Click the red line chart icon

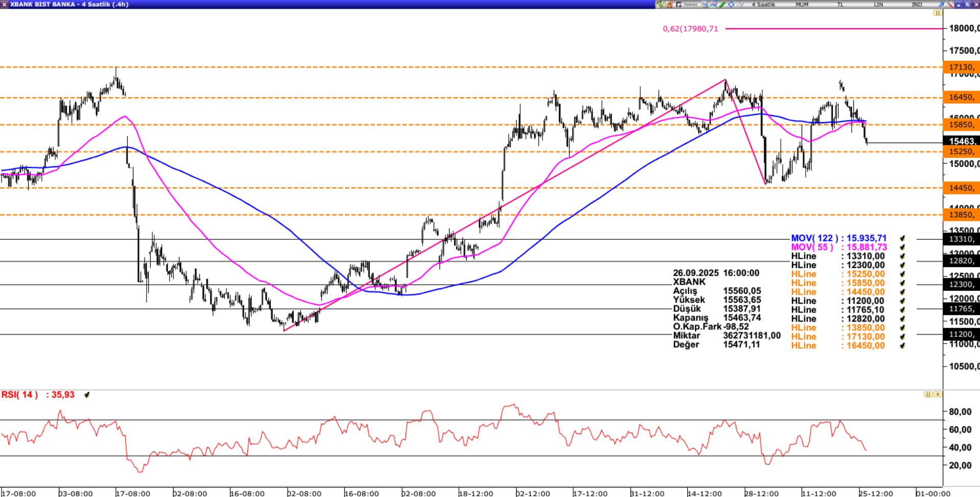pos(713,4)
